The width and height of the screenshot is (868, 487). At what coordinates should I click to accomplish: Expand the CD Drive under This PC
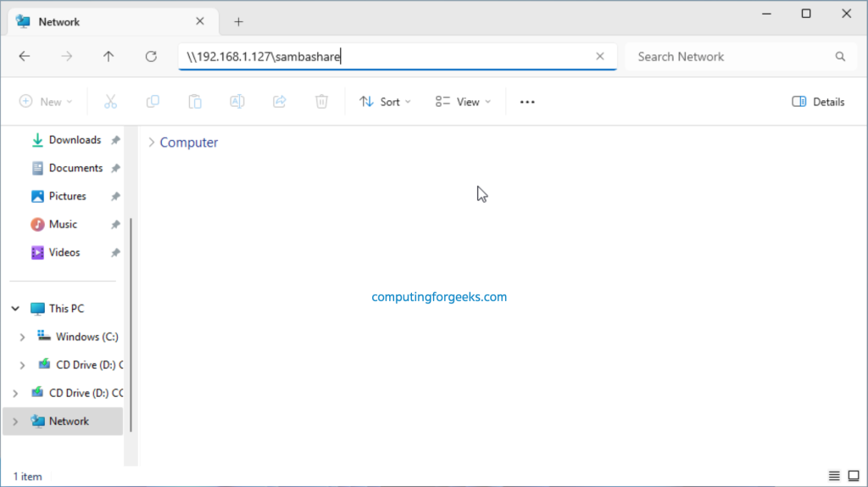[x=22, y=365]
